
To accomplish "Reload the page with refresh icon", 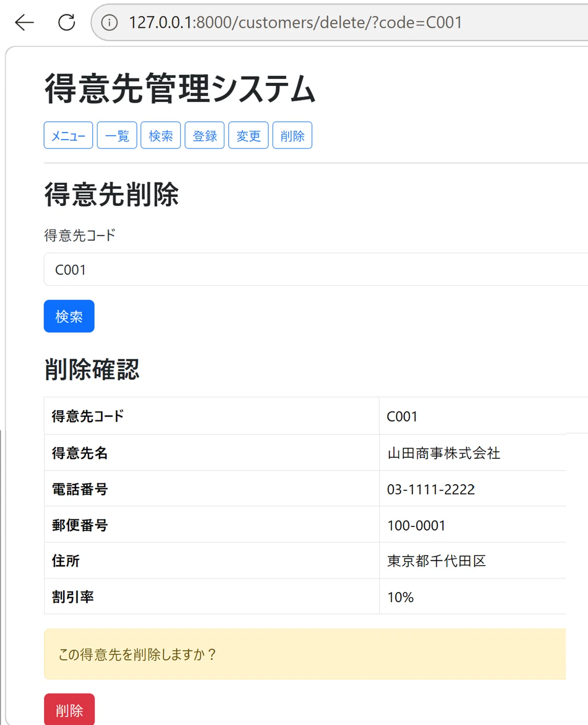I will pyautogui.click(x=67, y=23).
